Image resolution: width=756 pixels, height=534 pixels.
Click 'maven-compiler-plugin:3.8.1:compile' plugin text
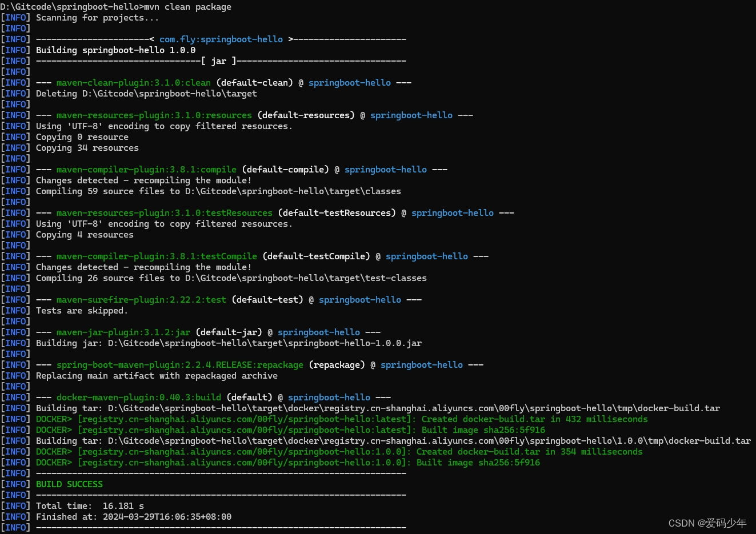pyautogui.click(x=146, y=170)
